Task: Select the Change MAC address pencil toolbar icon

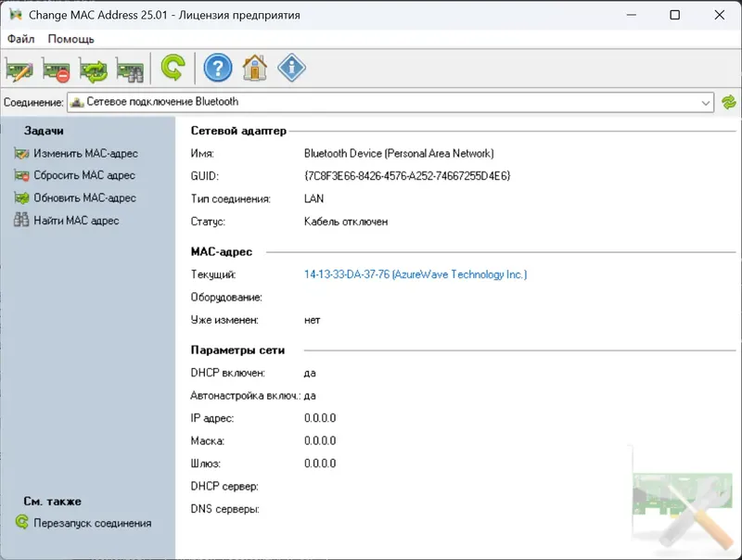Action: (19, 69)
